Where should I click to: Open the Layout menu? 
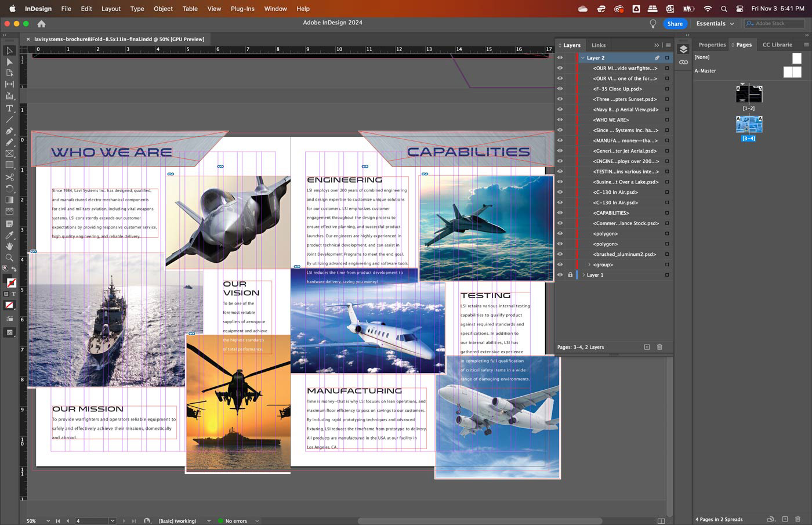tap(111, 9)
